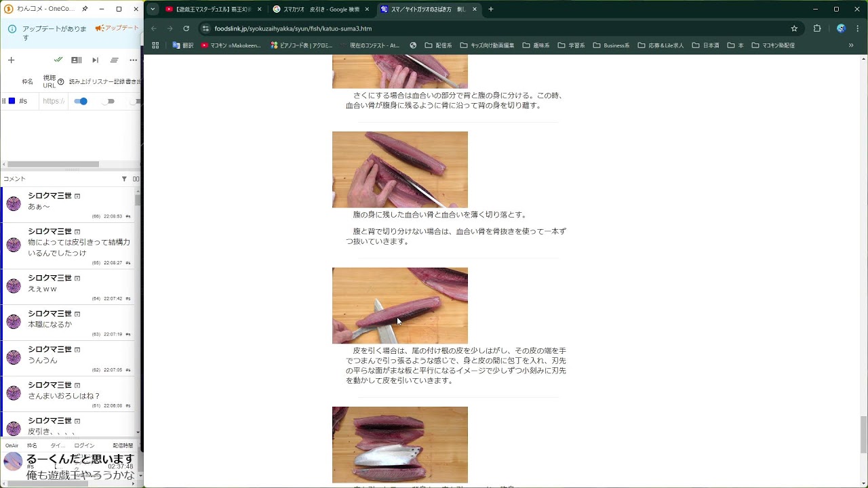
Task: Close the Google search tab
Action: [367, 9]
